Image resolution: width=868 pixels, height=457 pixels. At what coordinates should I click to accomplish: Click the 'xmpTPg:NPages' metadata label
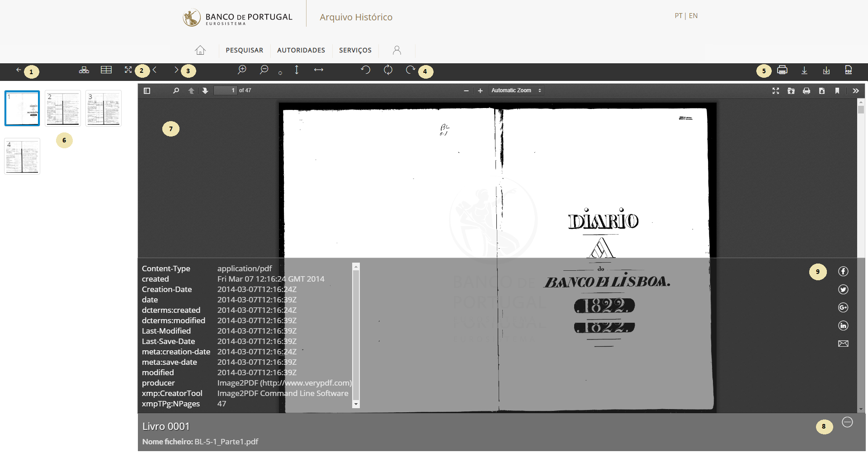click(x=171, y=404)
